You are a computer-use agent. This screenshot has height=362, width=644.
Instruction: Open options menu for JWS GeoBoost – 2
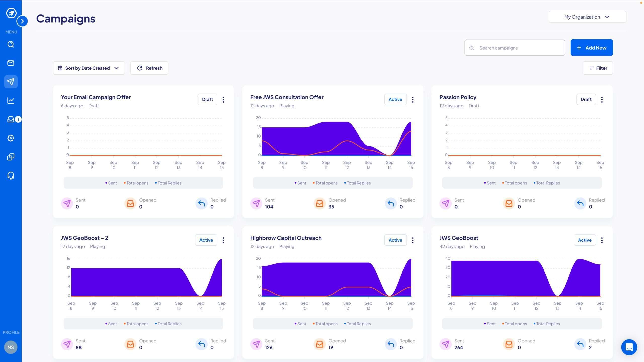pyautogui.click(x=223, y=240)
